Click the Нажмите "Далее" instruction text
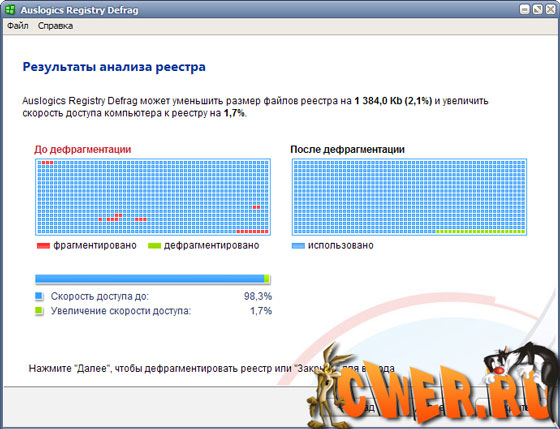Image resolution: width=560 pixels, height=429 pixels. point(211,368)
